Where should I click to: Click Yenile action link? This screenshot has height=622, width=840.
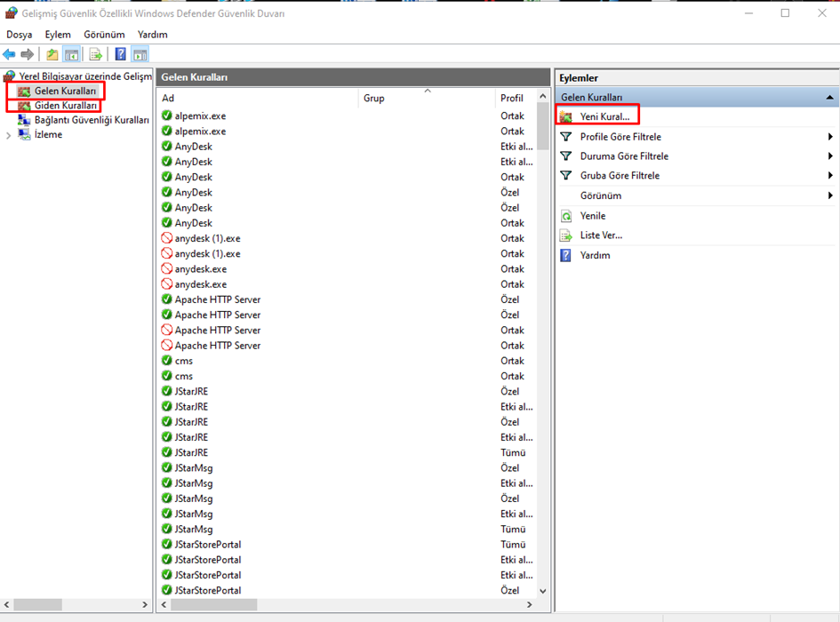click(x=593, y=216)
